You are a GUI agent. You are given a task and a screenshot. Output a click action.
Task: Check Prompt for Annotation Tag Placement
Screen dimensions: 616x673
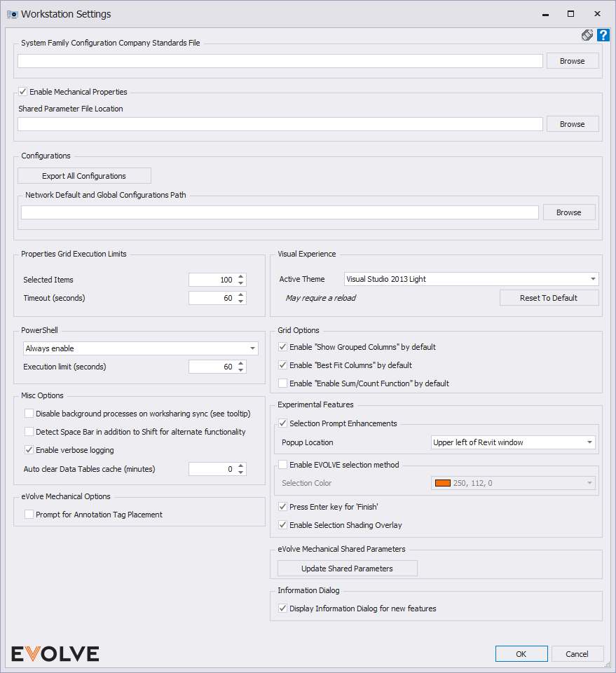pos(29,515)
